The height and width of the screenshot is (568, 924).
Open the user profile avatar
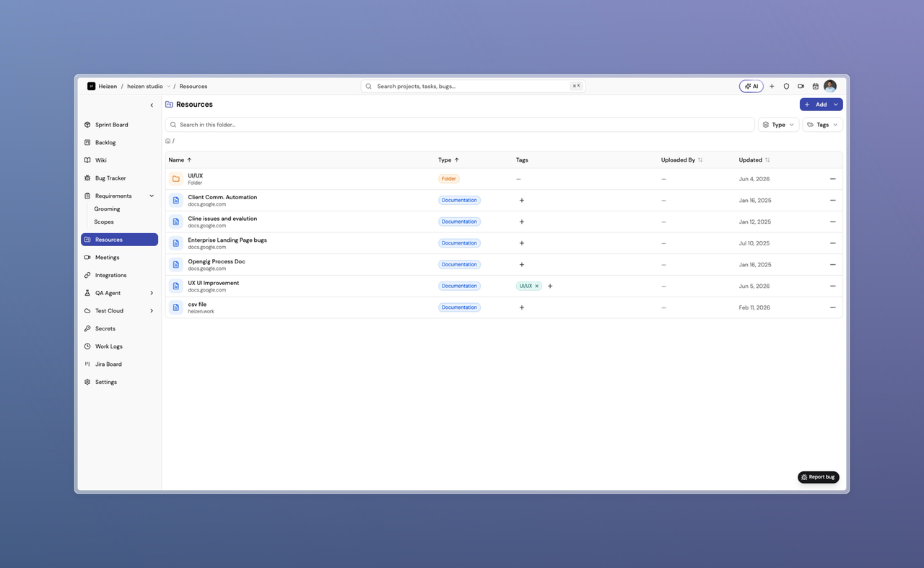[830, 86]
